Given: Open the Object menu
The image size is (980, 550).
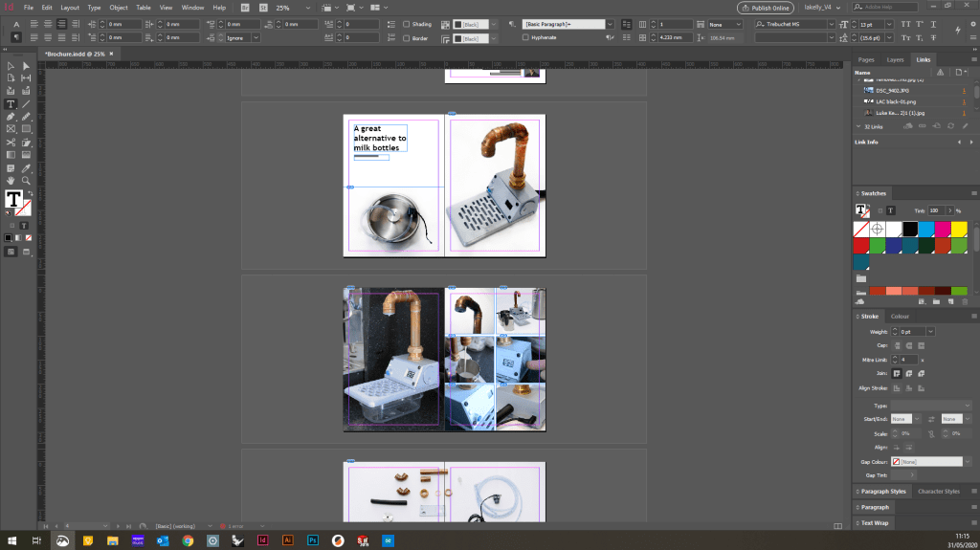Looking at the screenshot, I should [119, 7].
